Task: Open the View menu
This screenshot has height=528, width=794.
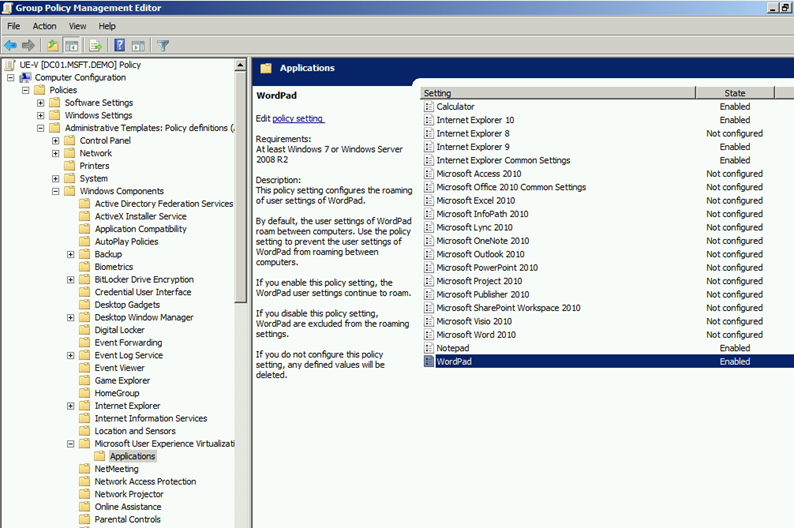Action: click(77, 26)
